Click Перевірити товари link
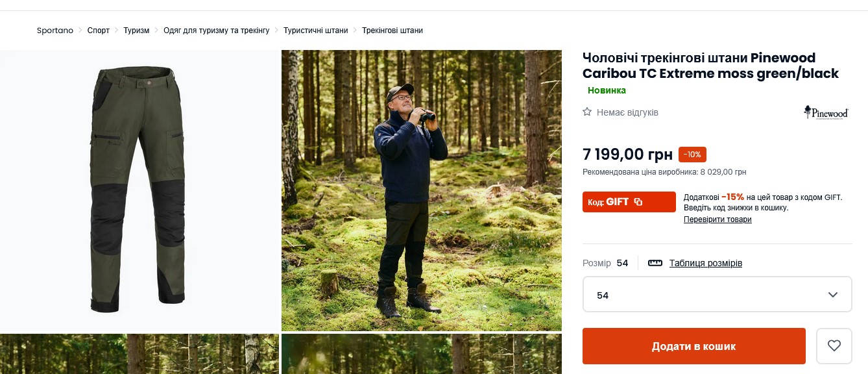 (717, 219)
